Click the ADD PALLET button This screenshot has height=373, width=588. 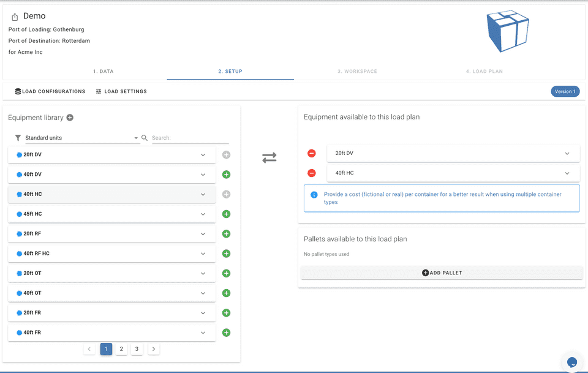442,273
